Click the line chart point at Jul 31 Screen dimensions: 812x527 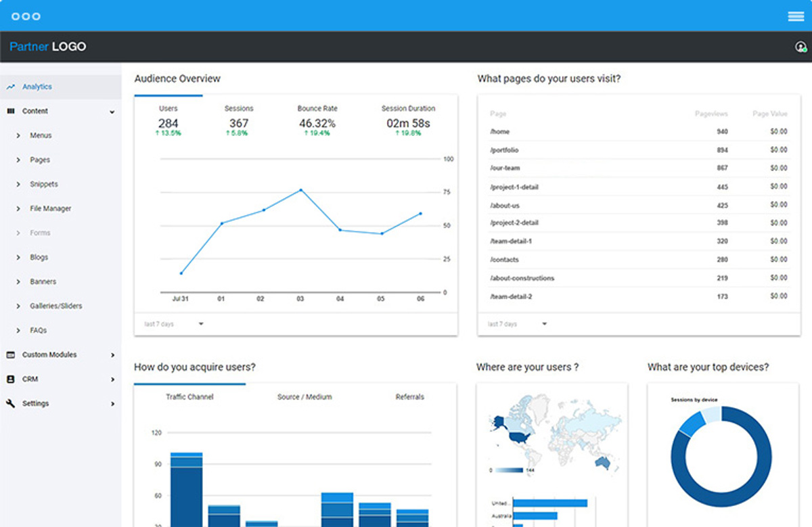point(181,273)
